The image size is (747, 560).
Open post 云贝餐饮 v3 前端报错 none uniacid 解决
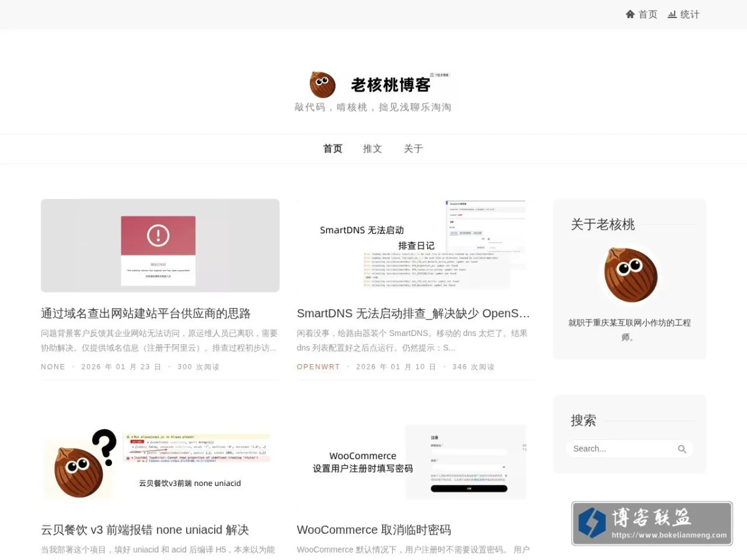[145, 530]
